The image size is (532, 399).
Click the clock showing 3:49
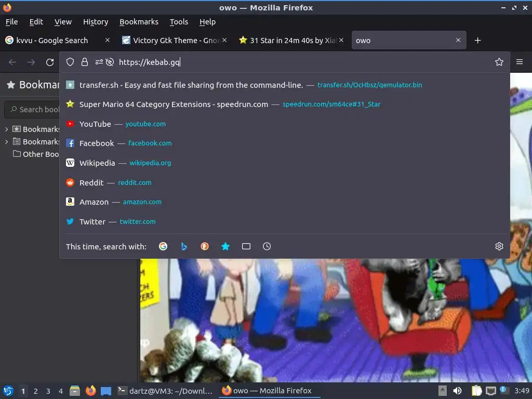[x=522, y=391]
